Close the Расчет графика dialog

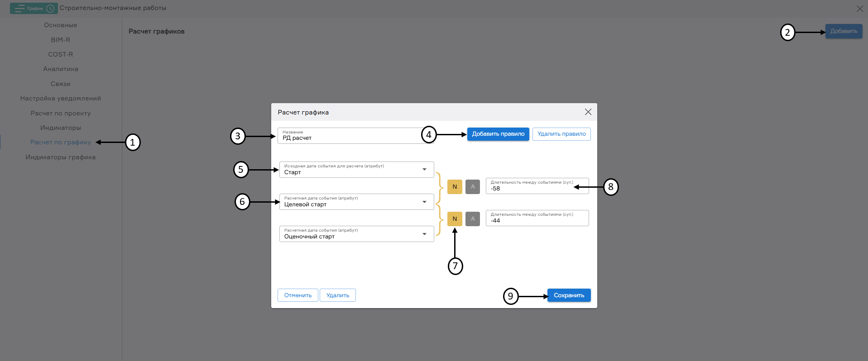point(588,112)
